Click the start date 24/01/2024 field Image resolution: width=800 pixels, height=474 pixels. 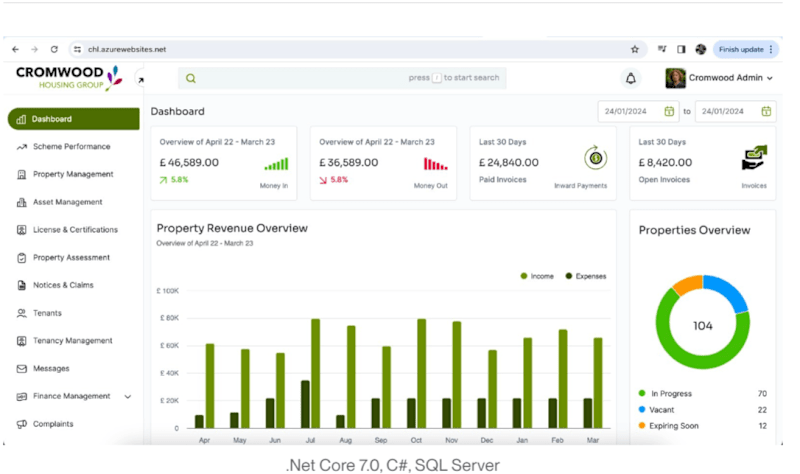[638, 111]
